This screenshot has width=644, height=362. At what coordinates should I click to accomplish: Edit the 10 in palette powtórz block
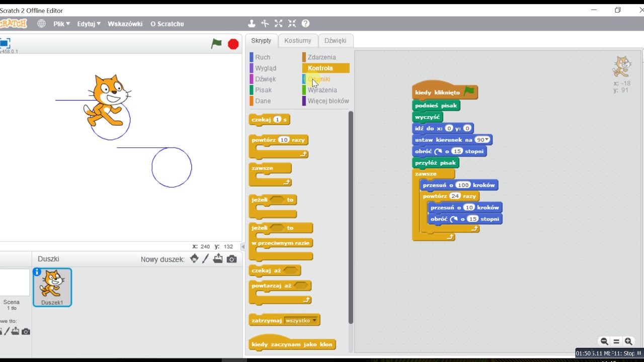click(284, 140)
